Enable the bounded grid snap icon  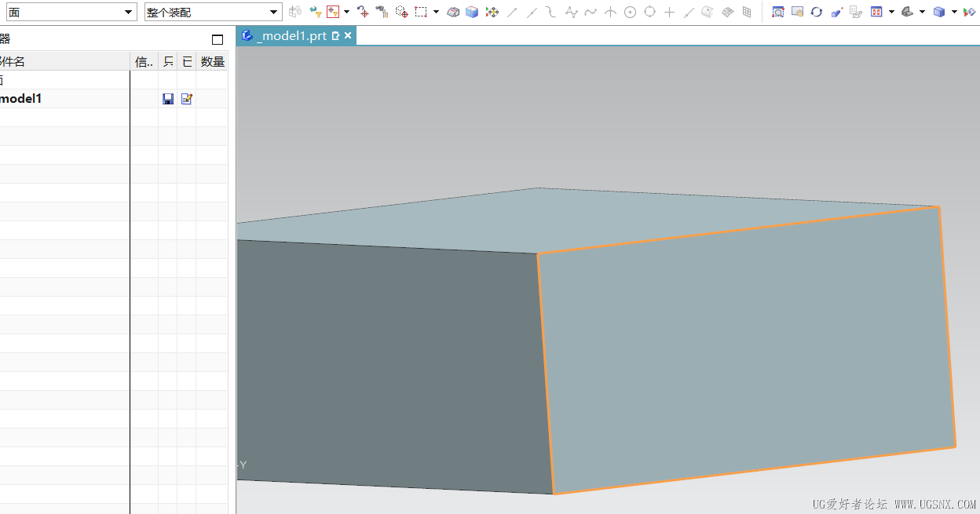747,12
